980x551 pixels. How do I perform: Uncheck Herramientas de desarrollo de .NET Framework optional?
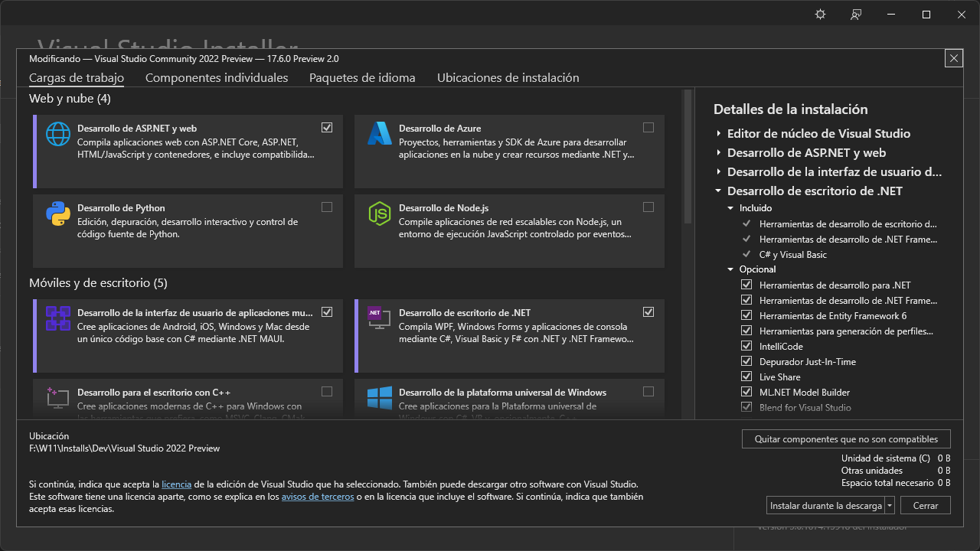(746, 300)
